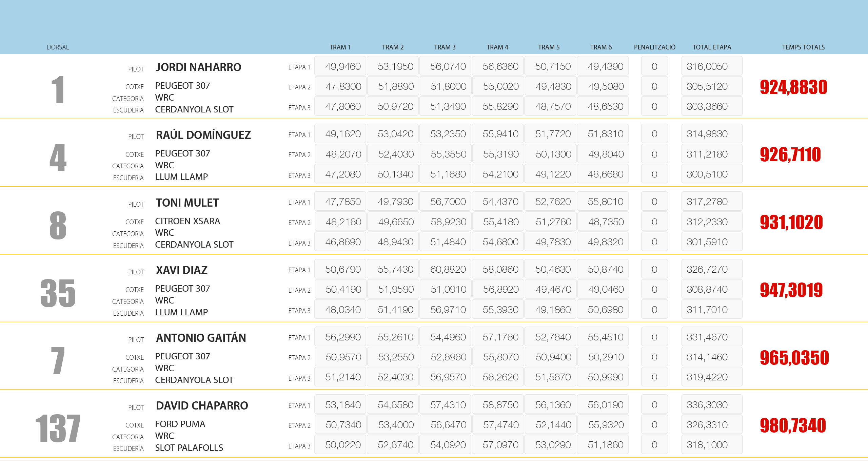
Task: Click David Chaparro Etapa 3 Tram 4 field
Action: pos(497,445)
